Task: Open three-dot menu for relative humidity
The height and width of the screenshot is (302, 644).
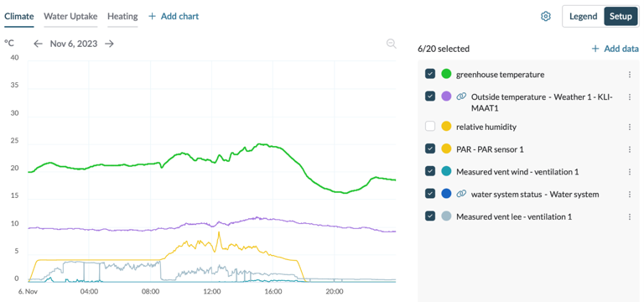Action: click(x=630, y=127)
